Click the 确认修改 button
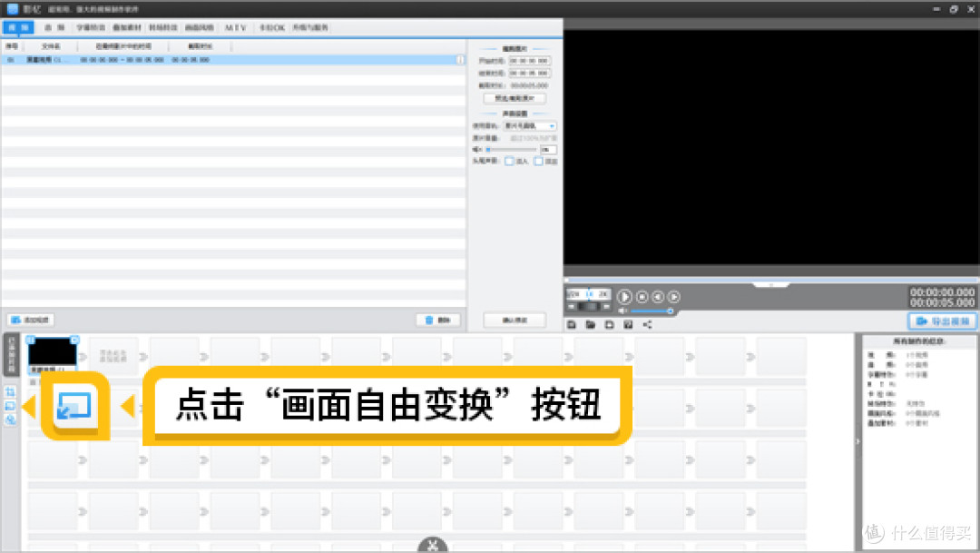The width and height of the screenshot is (980, 553). point(514,320)
